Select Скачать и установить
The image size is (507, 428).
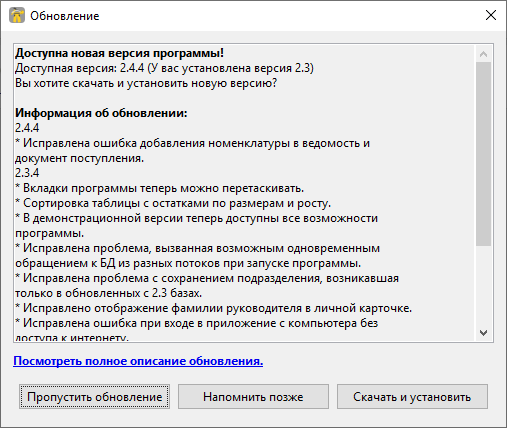point(412,397)
